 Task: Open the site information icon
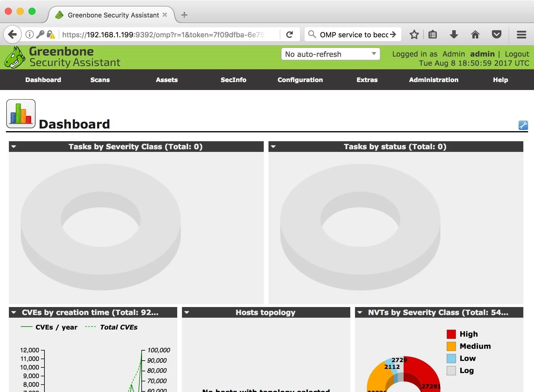29,35
